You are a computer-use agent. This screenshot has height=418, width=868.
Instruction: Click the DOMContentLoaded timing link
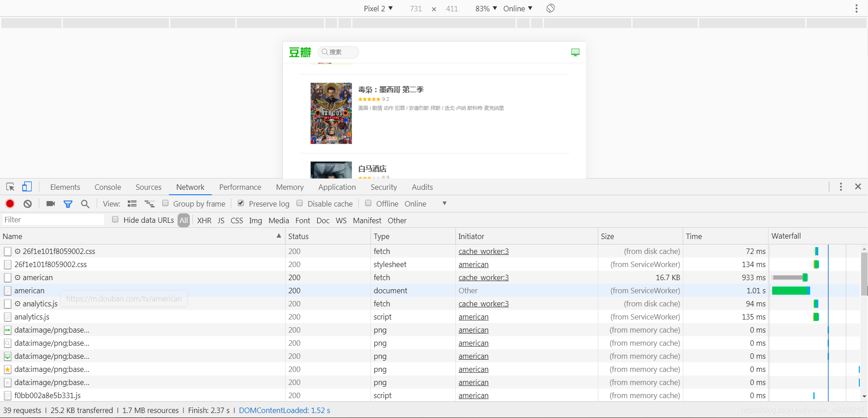click(x=284, y=410)
